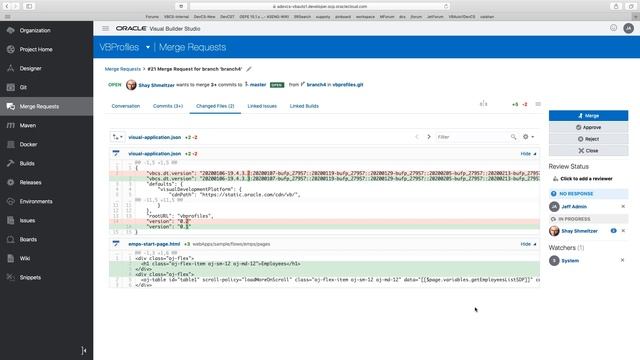Open the vbprofiles.git repository link
Image resolution: width=640 pixels, height=360 pixels.
(x=348, y=84)
